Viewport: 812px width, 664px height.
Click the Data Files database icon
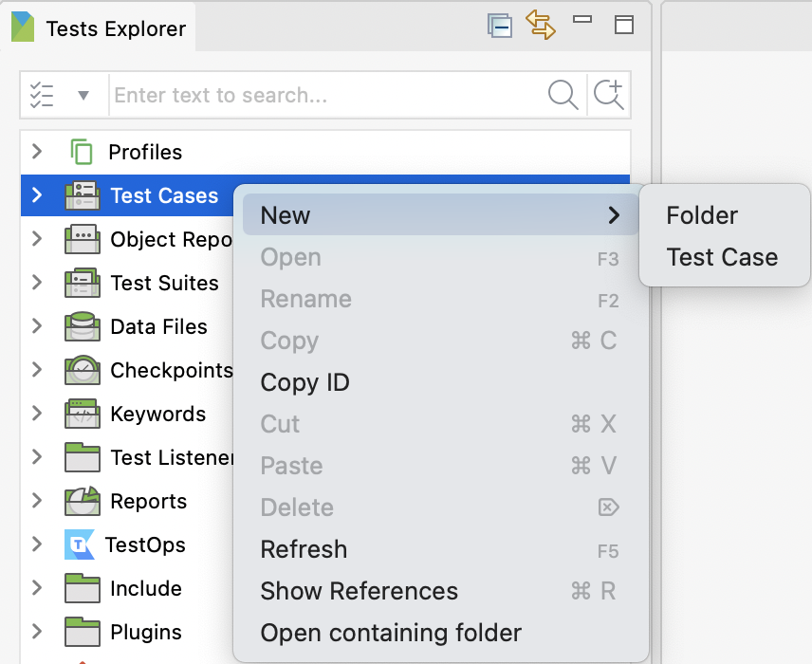pos(81,326)
